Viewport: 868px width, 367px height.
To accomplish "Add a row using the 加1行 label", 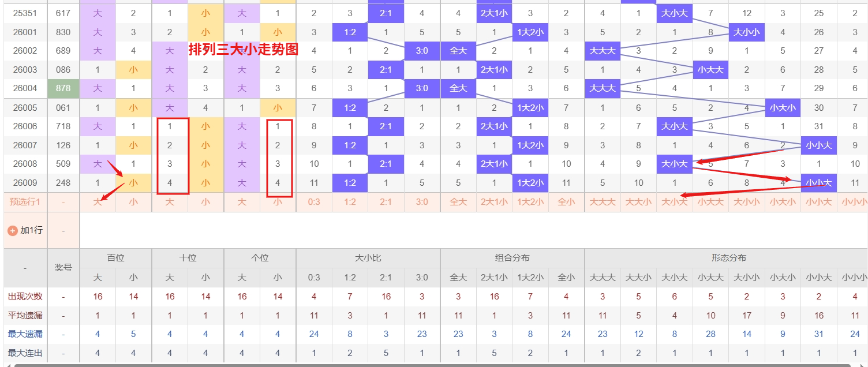I will pos(31,230).
